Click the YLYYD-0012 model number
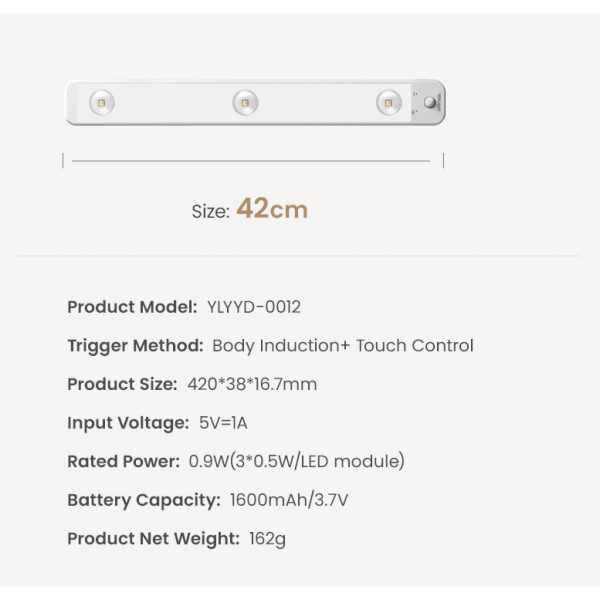The image size is (600, 600). point(254,307)
